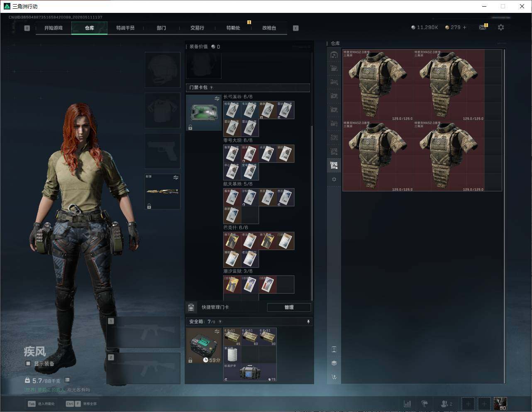
Task: Open the main warehouse icon atop the sidebar
Action: [334, 55]
